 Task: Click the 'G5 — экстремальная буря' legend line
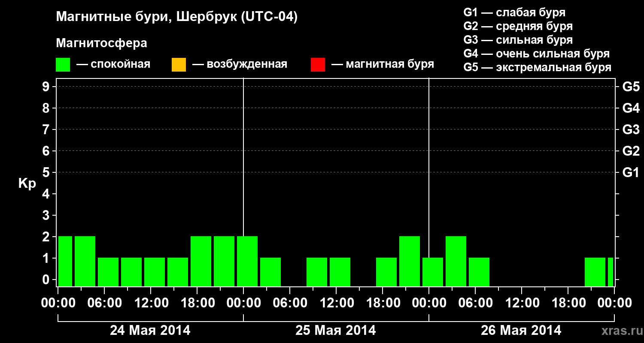pos(538,67)
